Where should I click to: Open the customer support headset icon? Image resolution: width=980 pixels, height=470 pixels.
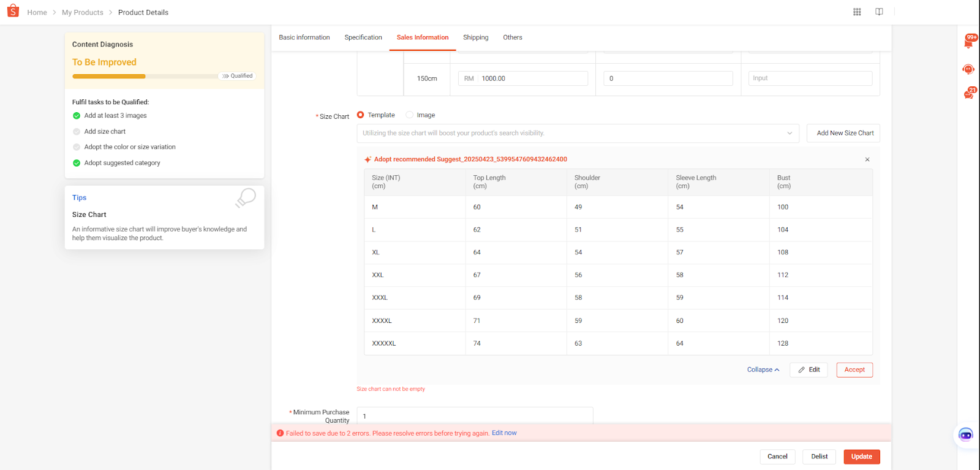[968, 69]
